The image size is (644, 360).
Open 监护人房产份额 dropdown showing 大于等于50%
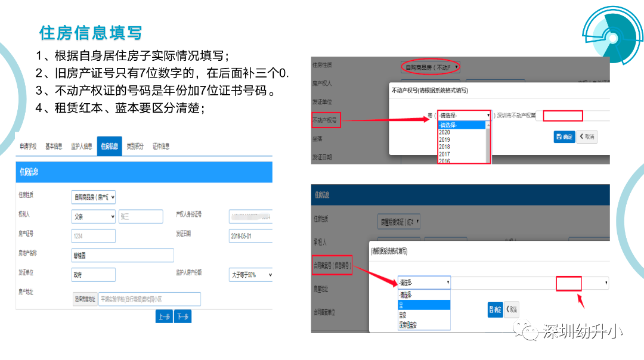[250, 275]
